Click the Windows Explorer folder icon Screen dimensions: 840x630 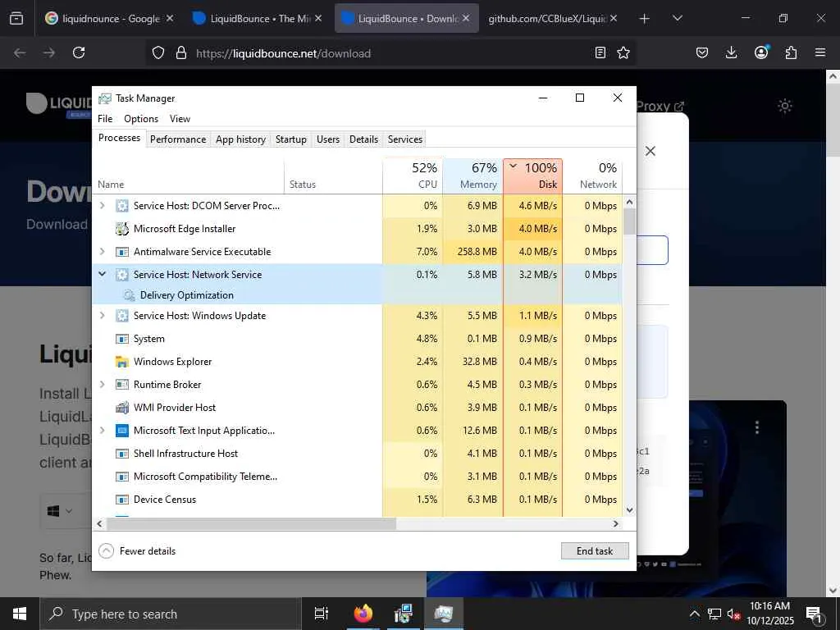[122, 362]
